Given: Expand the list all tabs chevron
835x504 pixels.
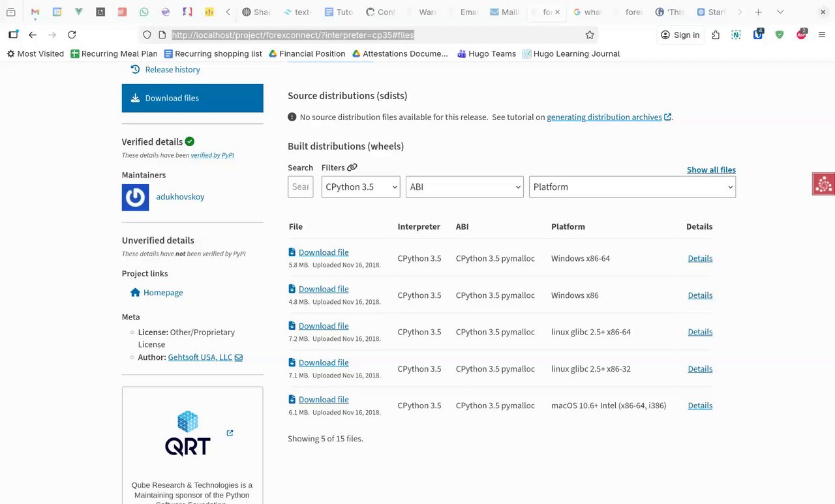Looking at the screenshot, I should 780,12.
